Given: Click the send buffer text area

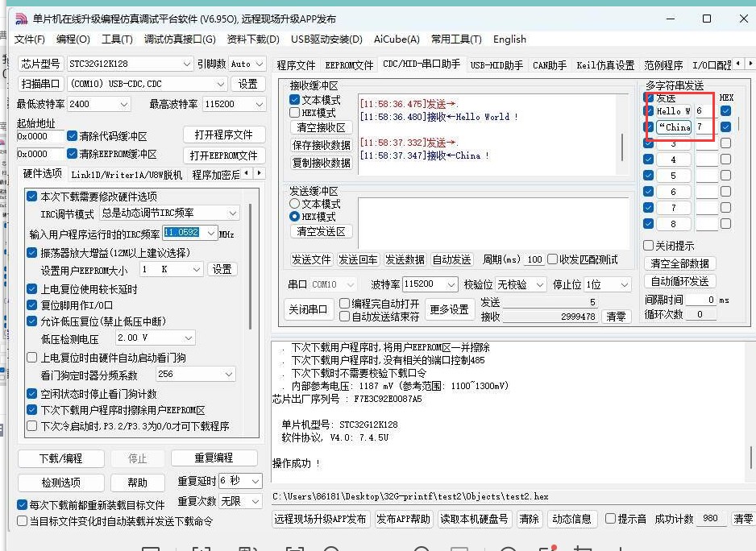Looking at the screenshot, I should coord(492,222).
